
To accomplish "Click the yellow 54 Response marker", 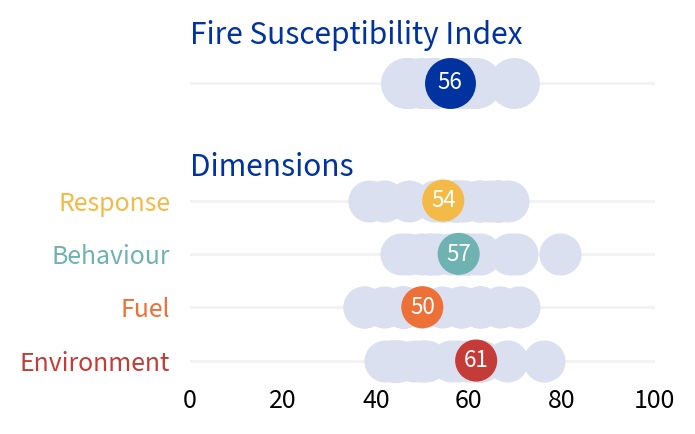I will [x=443, y=200].
